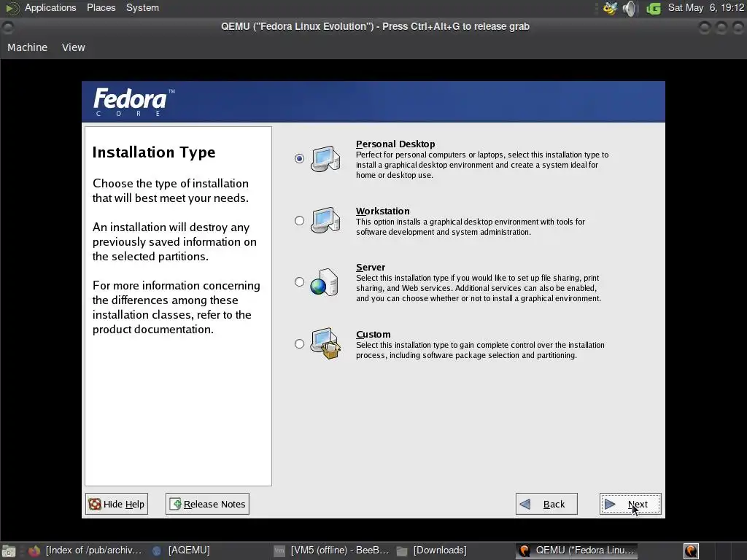Image resolution: width=747 pixels, height=560 pixels.
Task: Switch to QEMU Fedora Linux taskbar entry
Action: 577,550
